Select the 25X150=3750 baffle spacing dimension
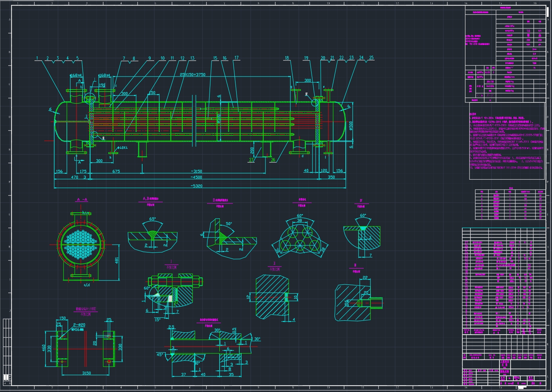Viewport: 552px width, 392px height. tap(192, 74)
